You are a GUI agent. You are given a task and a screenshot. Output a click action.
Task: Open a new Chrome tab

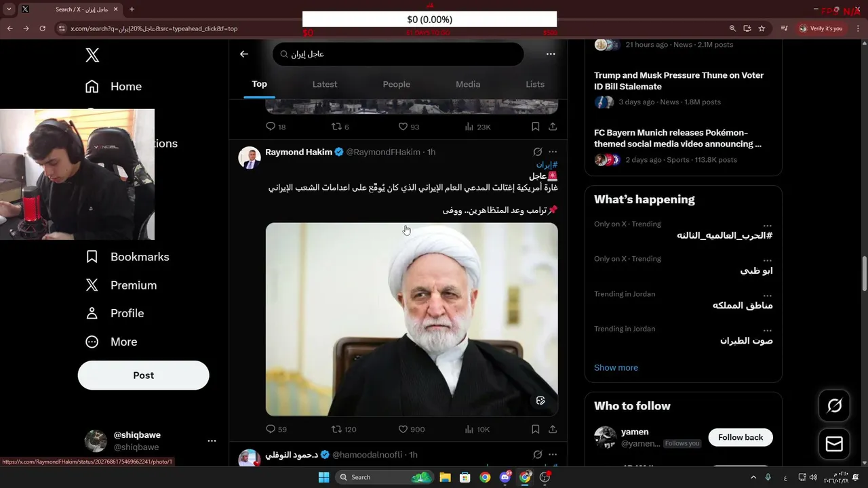[132, 9]
